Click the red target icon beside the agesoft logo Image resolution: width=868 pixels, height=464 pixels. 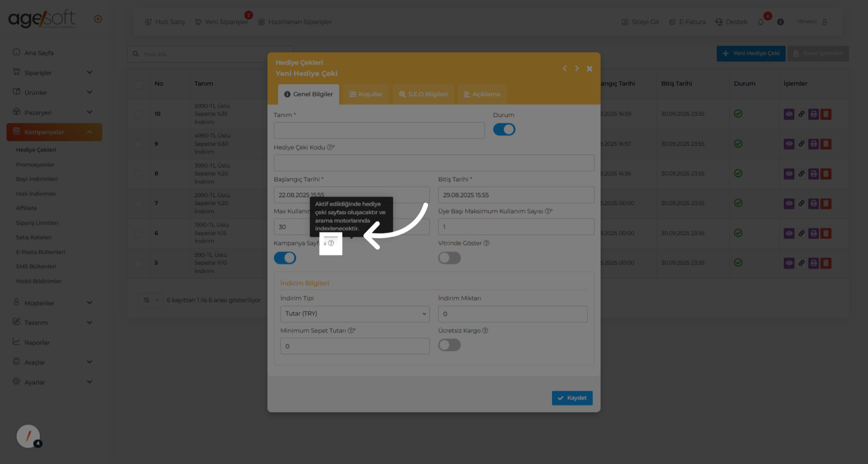pyautogui.click(x=98, y=19)
